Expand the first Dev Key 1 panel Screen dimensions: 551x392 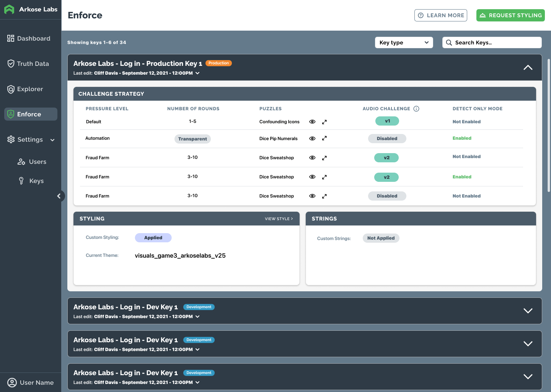click(528, 311)
